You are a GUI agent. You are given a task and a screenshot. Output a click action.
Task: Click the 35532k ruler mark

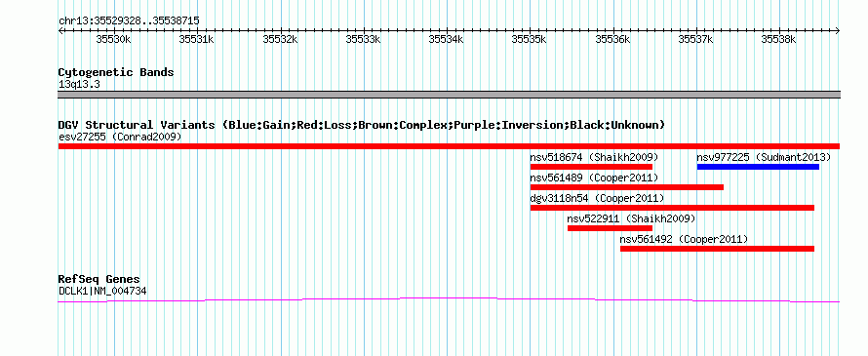(x=280, y=39)
